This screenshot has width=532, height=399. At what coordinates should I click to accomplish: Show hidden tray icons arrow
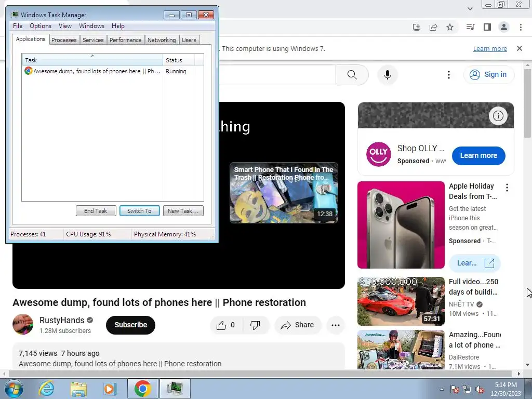[442, 389]
